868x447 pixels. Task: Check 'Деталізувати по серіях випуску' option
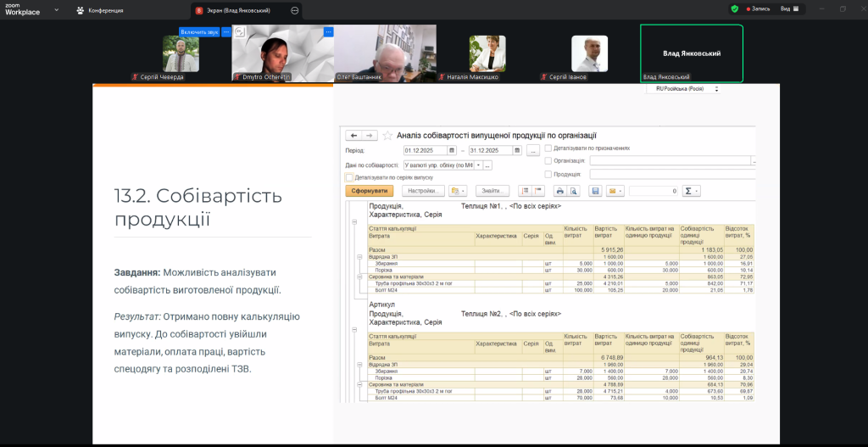click(x=349, y=177)
